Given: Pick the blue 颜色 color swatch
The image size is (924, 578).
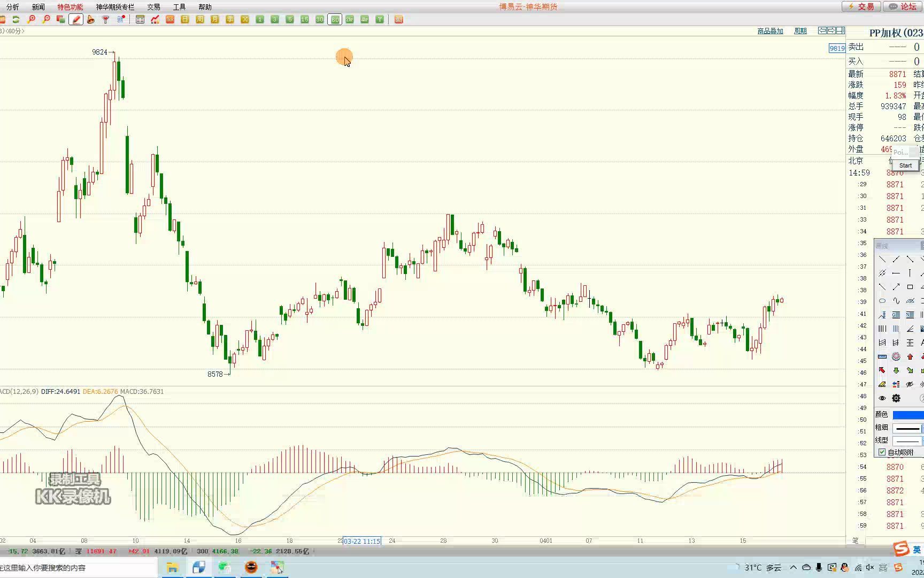Looking at the screenshot, I should (908, 415).
